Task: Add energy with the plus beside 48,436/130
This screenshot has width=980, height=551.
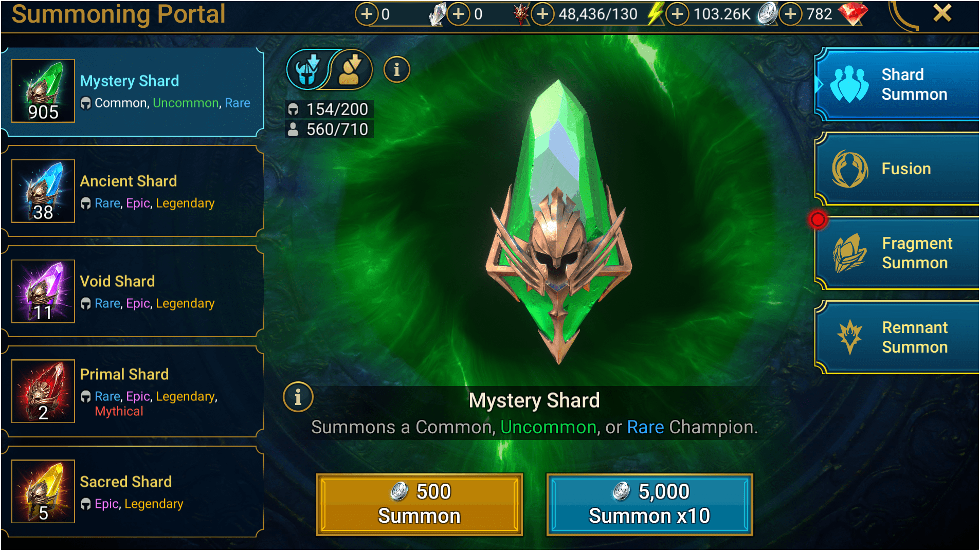Action: [542, 14]
